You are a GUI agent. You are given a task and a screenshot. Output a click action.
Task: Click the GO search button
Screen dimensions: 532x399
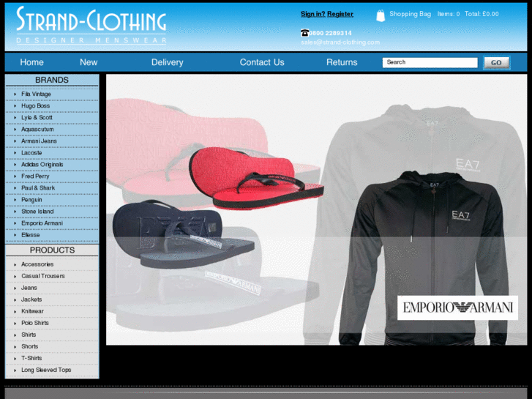pyautogui.click(x=496, y=62)
